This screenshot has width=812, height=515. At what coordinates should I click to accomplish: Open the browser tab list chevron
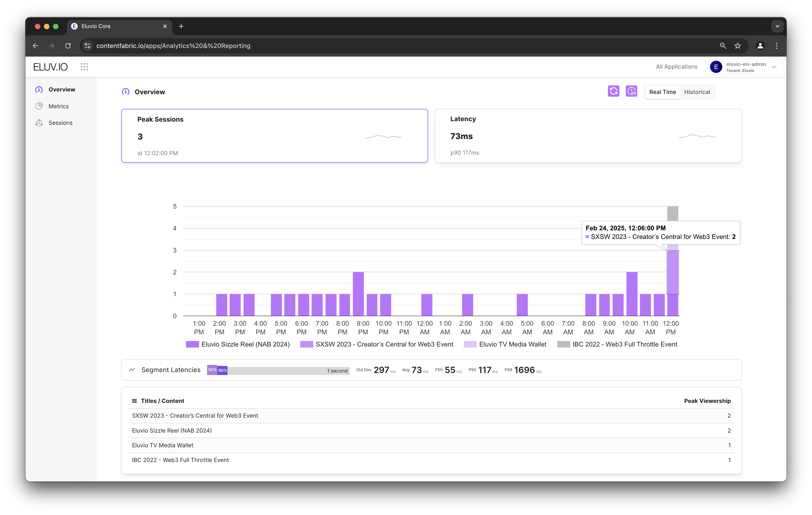coord(777,26)
